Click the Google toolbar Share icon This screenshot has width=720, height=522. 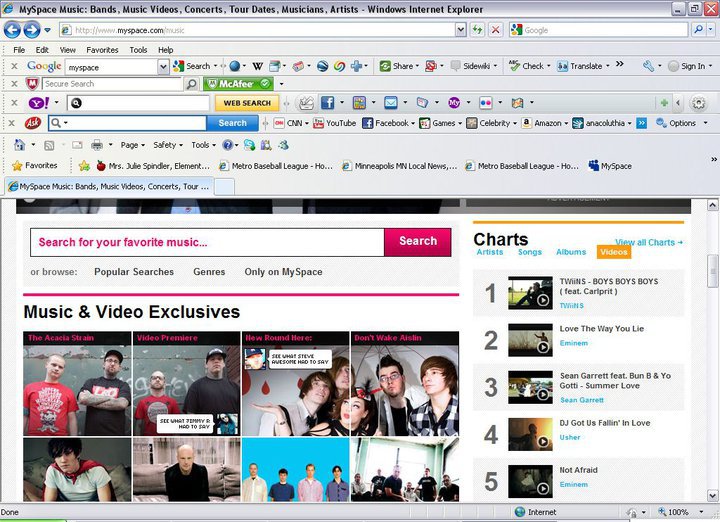[x=385, y=66]
